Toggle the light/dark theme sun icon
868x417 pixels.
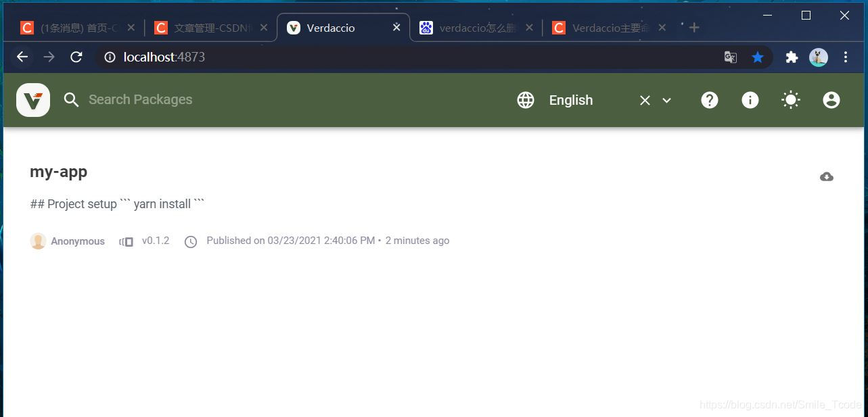791,100
